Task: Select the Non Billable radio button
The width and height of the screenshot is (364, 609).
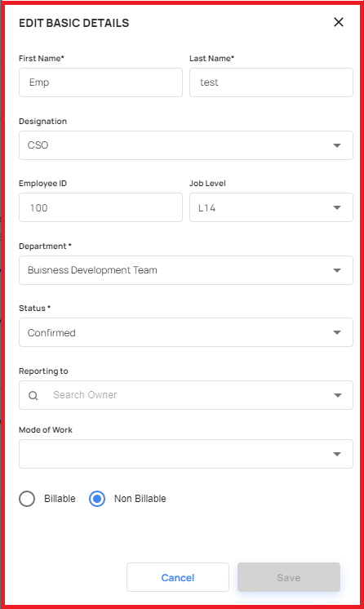Action: point(97,499)
